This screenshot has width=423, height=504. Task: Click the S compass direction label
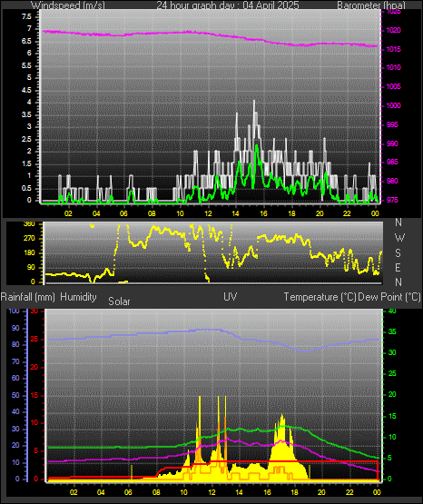(x=398, y=253)
